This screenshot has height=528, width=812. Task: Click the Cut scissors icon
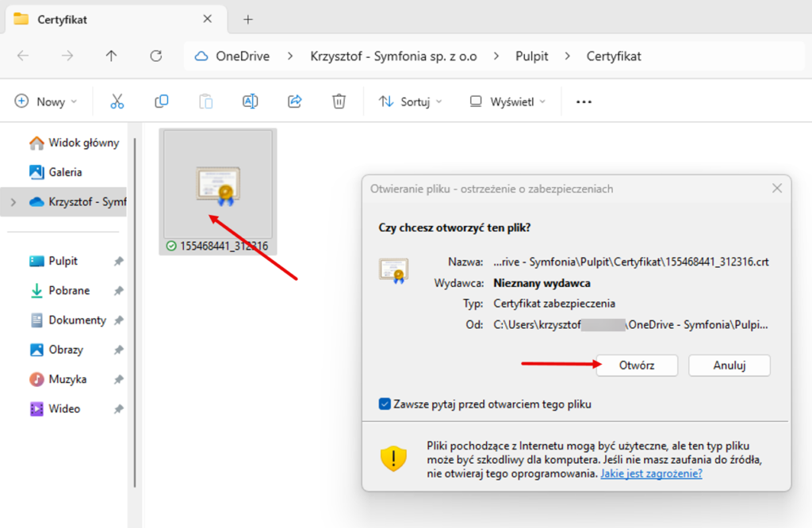pos(117,101)
